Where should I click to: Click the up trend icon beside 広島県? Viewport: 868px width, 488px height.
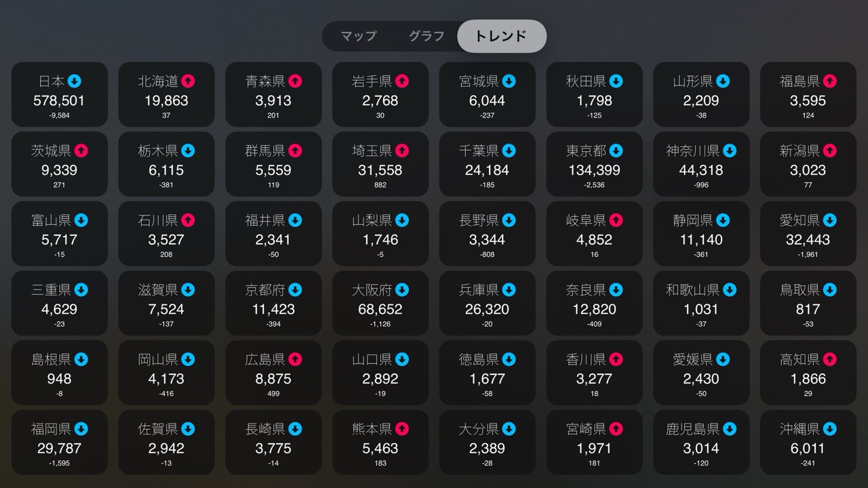tap(295, 359)
